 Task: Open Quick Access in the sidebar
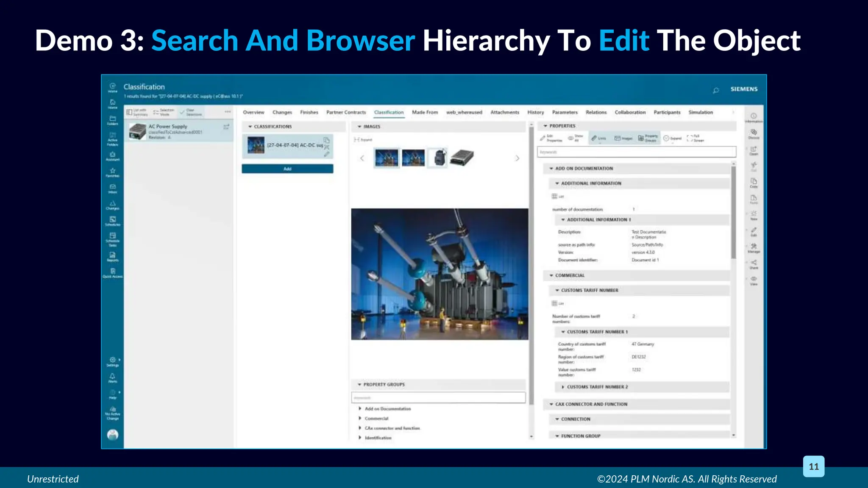click(113, 273)
